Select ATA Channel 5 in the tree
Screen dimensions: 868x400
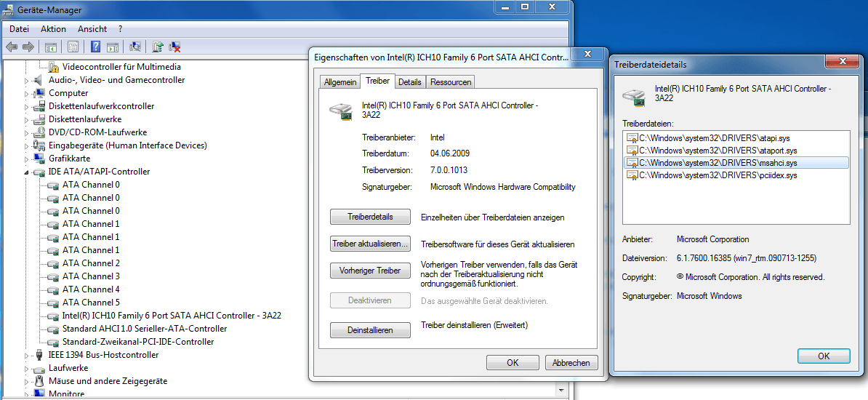pos(91,303)
